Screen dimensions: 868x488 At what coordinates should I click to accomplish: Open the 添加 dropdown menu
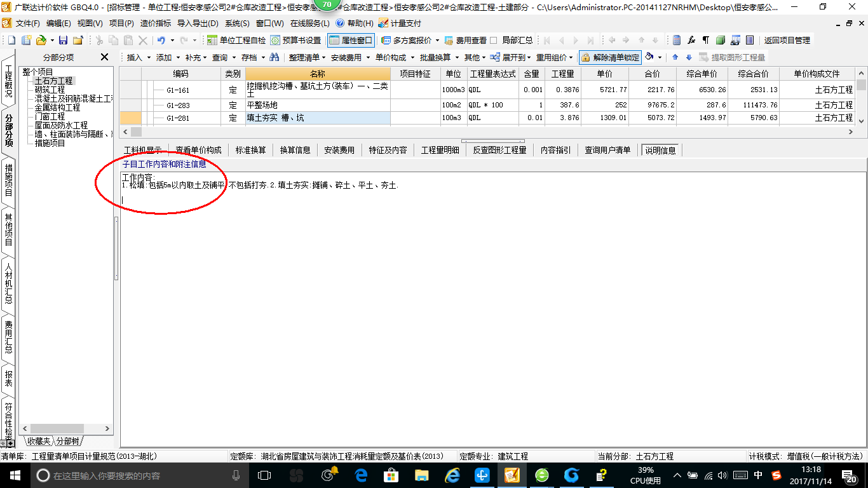tap(168, 57)
